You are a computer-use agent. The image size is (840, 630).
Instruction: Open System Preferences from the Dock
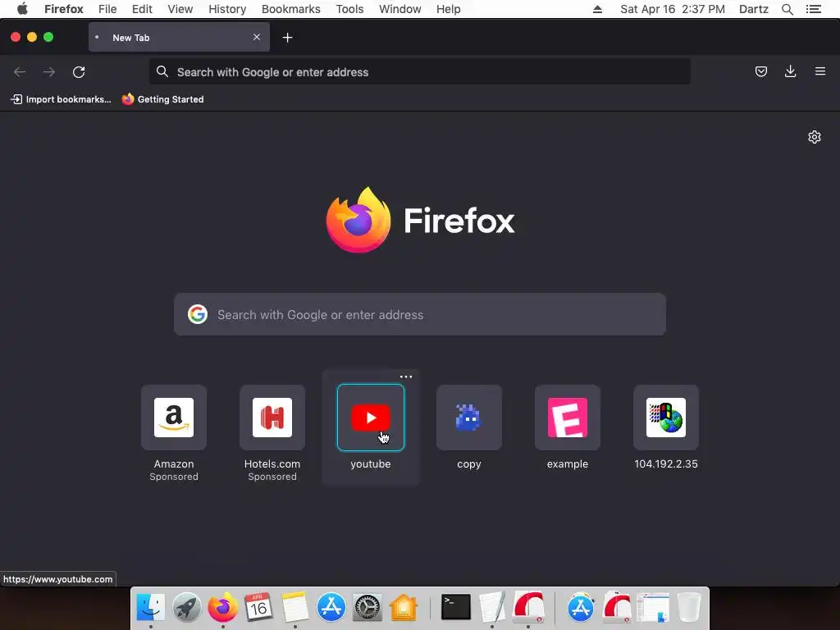(x=367, y=608)
